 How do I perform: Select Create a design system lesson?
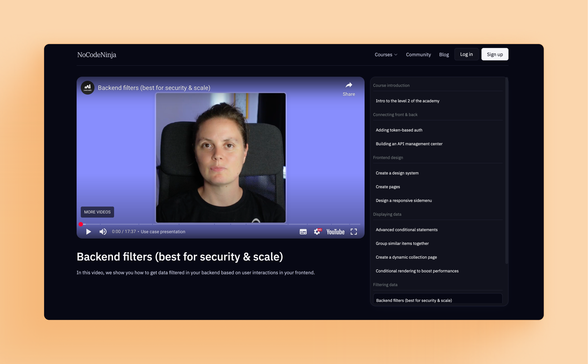(x=397, y=173)
